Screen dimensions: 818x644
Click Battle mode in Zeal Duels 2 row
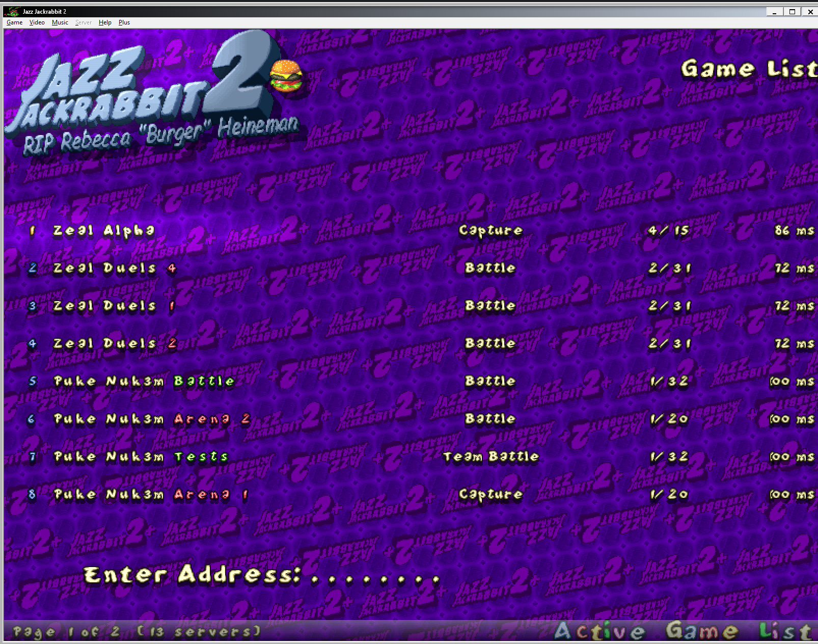point(490,343)
